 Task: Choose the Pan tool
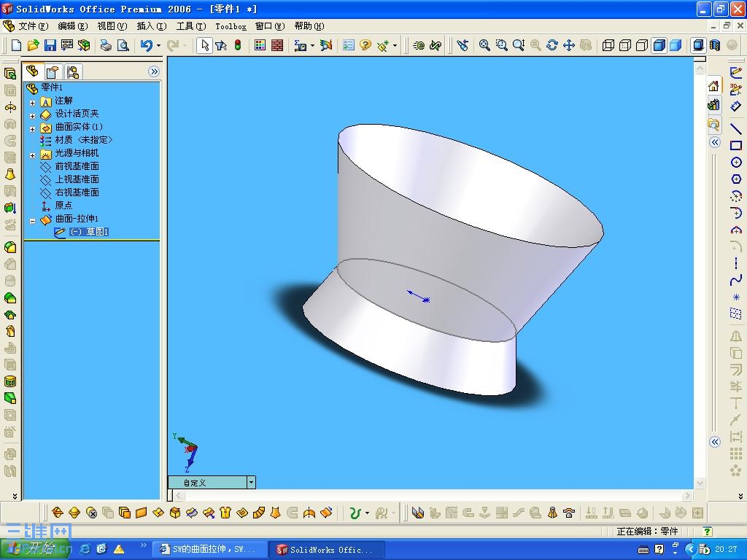point(569,45)
